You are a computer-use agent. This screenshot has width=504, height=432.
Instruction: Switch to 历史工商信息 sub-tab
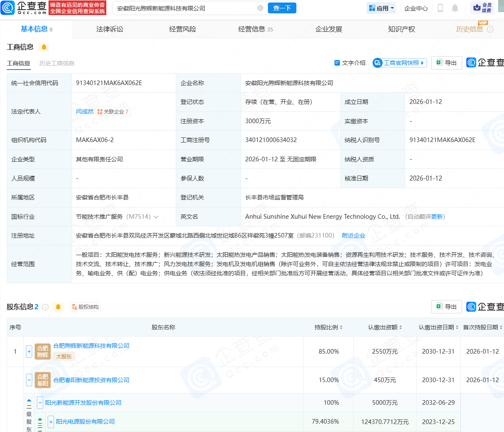tap(57, 63)
